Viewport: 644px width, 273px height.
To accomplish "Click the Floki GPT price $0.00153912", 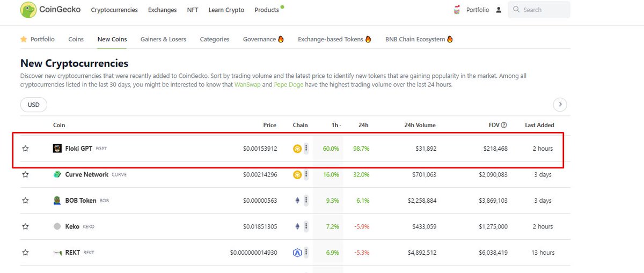I will pos(260,149).
